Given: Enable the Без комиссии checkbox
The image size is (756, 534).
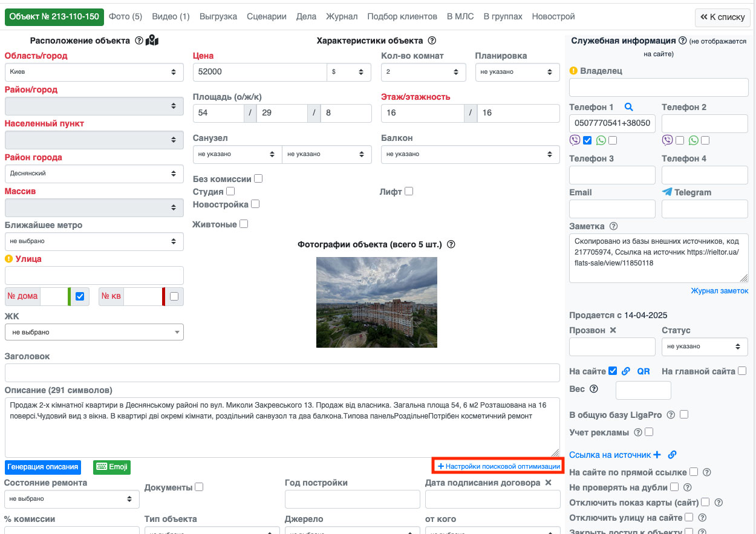Looking at the screenshot, I should point(258,178).
